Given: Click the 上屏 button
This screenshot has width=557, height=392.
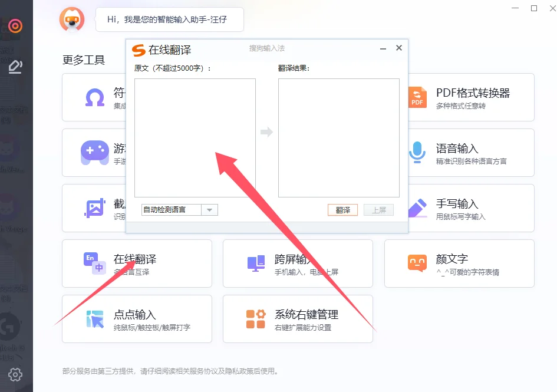Looking at the screenshot, I should (x=378, y=210).
